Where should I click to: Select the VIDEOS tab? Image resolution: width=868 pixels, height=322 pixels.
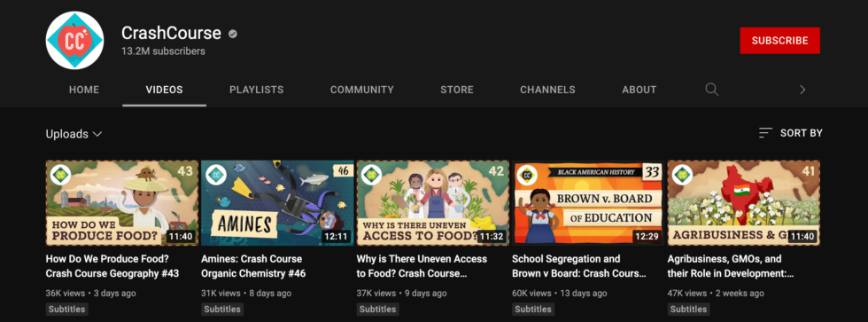point(165,90)
